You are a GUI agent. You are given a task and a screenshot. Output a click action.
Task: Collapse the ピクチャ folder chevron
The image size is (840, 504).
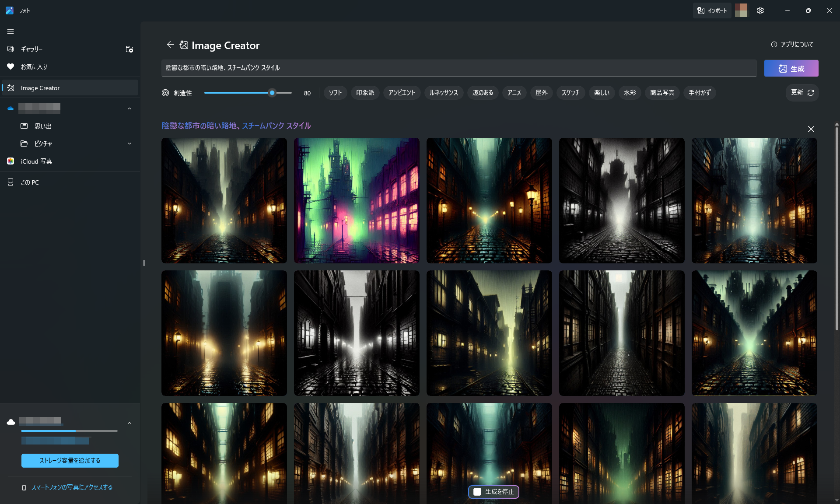click(x=129, y=143)
